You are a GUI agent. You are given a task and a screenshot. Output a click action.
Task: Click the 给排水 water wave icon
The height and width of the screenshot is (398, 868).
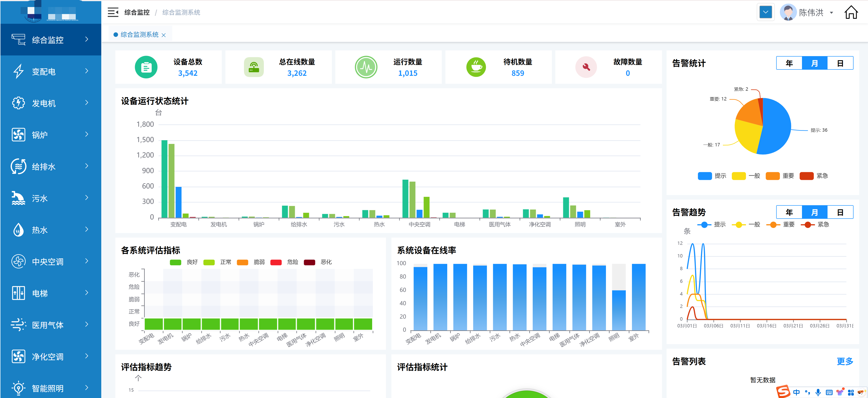click(x=19, y=166)
